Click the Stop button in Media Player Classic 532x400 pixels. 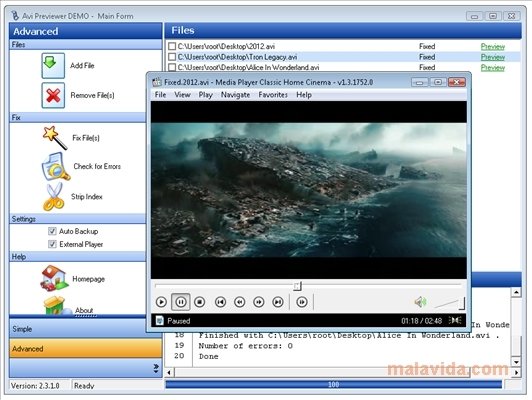pos(200,302)
